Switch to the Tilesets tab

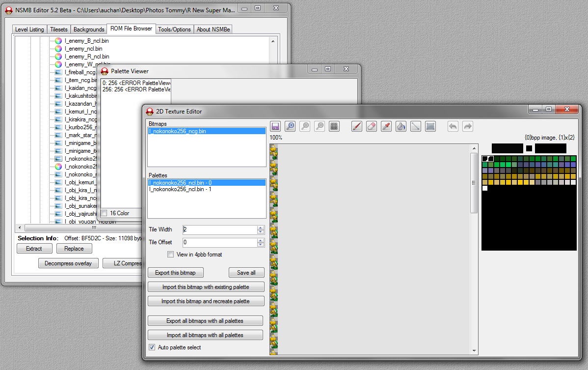[59, 29]
